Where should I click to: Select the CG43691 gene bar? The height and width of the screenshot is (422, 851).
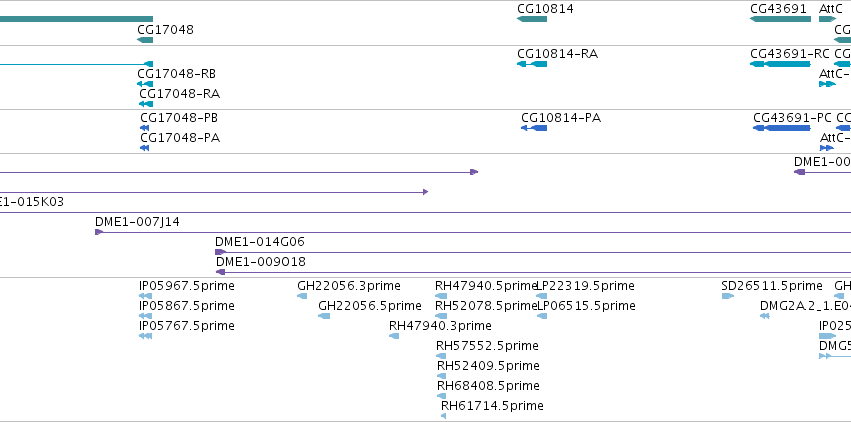(780, 19)
